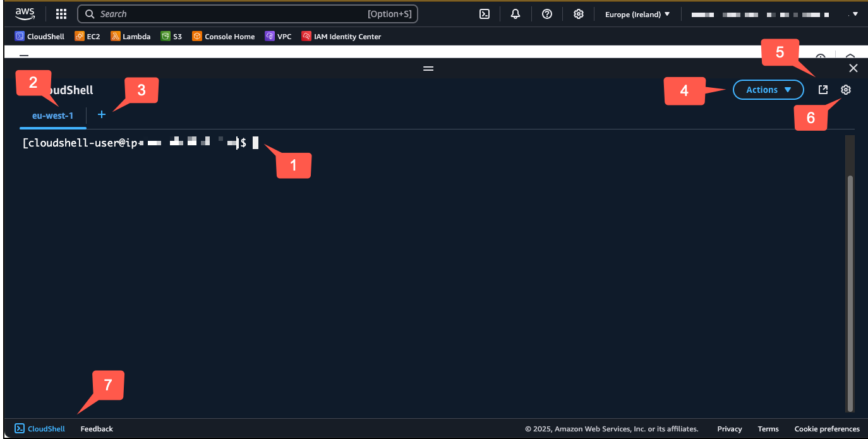The image size is (868, 439).
Task: Open a new CloudShell tab with plus
Action: (101, 115)
